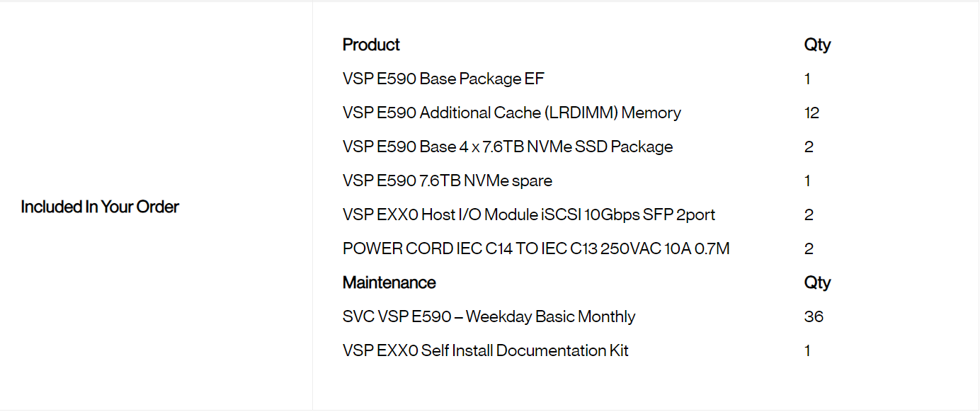
Task: Click the quantity value for iSCSI I/O Module
Action: click(809, 214)
